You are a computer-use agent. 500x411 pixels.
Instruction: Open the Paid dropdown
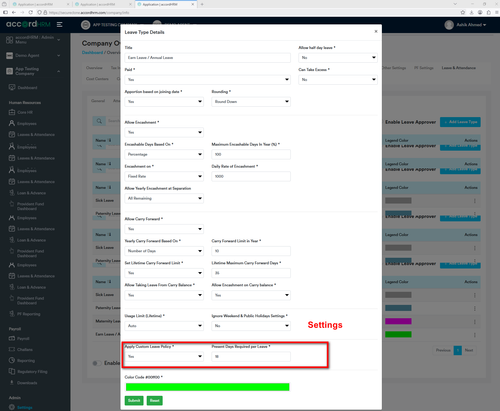click(207, 80)
